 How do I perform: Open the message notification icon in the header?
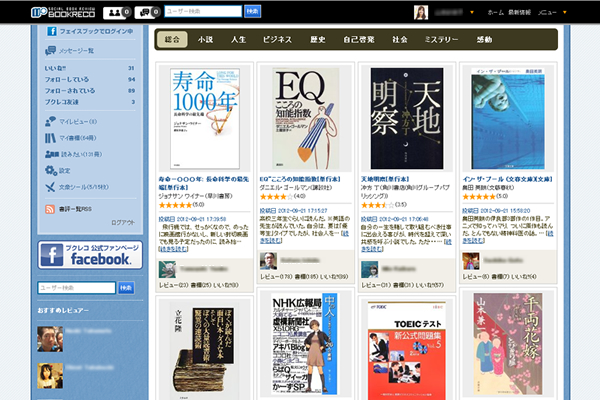click(x=146, y=12)
